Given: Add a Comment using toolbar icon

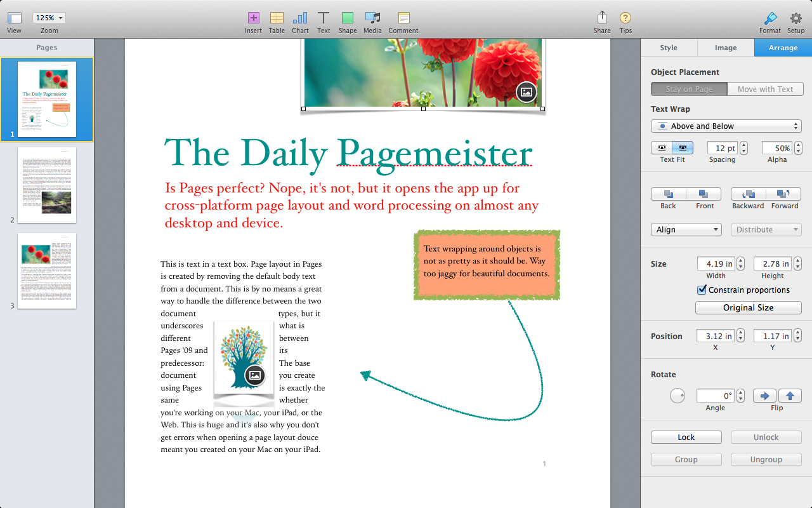Looking at the screenshot, I should pyautogui.click(x=403, y=18).
